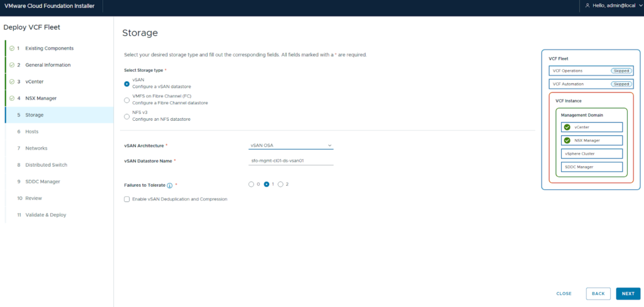
Task: Click the green check icon next to vCenter in Management Domain
Action: [x=567, y=127]
